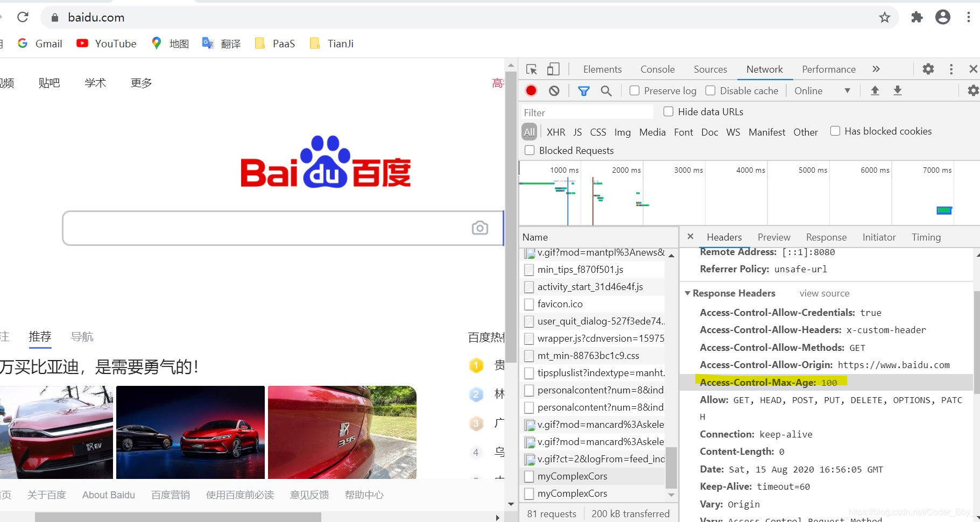This screenshot has height=522, width=980.
Task: Filter requests by Font type
Action: [683, 132]
